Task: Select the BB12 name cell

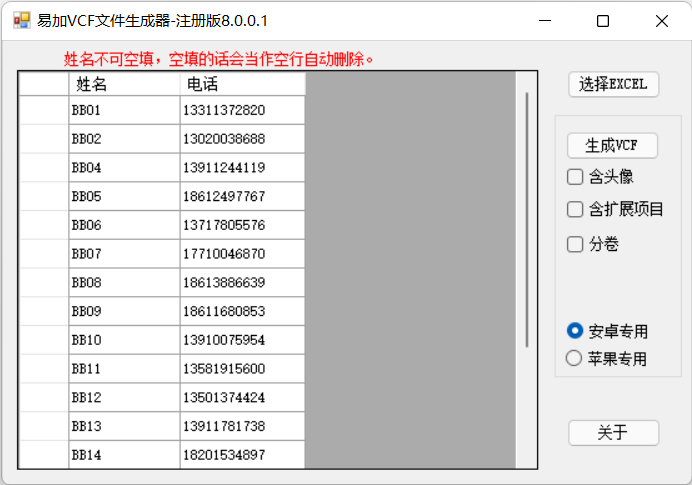Action: tap(124, 397)
